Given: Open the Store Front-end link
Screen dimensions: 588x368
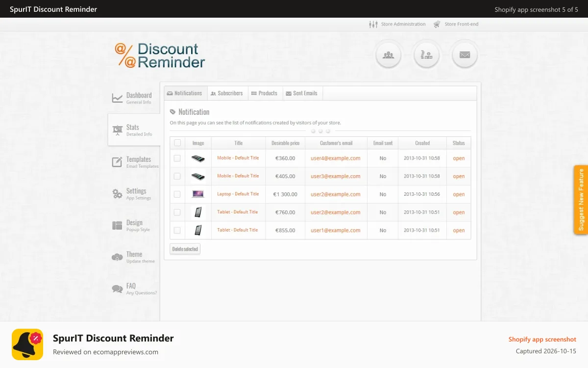Looking at the screenshot, I should [462, 24].
